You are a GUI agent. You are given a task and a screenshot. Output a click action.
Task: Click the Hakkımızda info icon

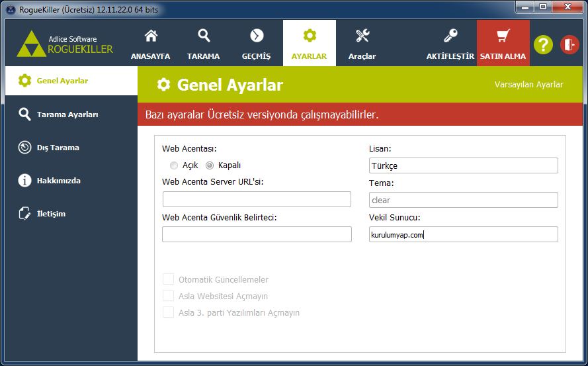coord(24,181)
